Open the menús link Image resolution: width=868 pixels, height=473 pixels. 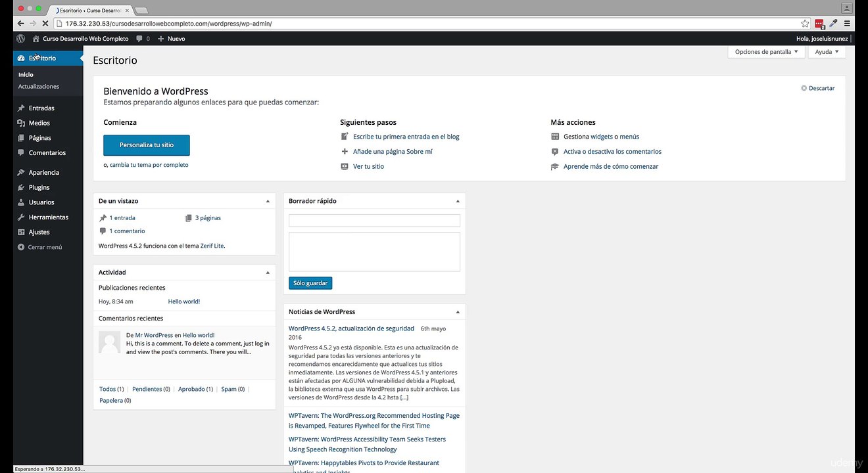(629, 137)
